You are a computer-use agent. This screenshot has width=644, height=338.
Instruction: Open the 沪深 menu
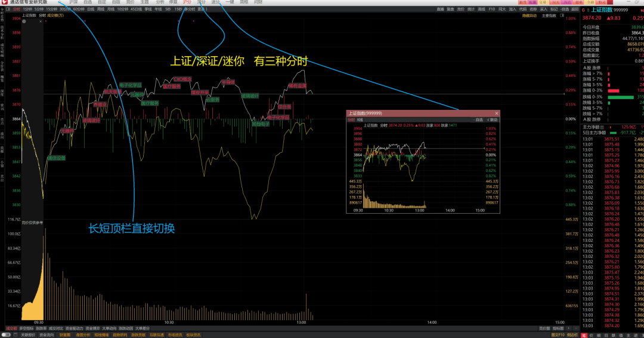point(73,2)
